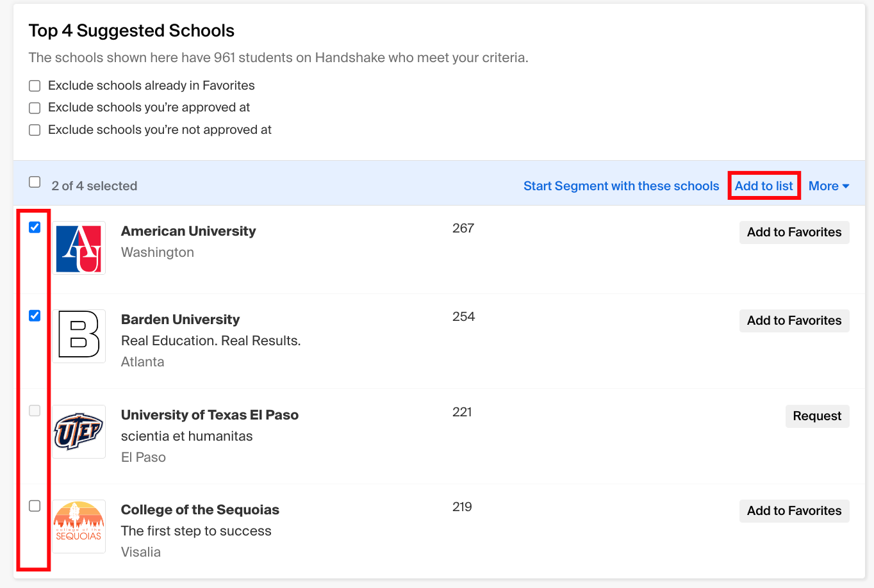Uncheck the American University checkbox
Viewport: 874px width, 588px height.
click(35, 227)
